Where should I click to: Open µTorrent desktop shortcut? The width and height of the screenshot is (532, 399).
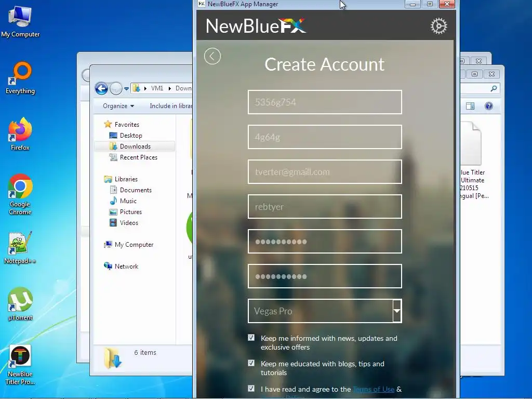pyautogui.click(x=20, y=304)
